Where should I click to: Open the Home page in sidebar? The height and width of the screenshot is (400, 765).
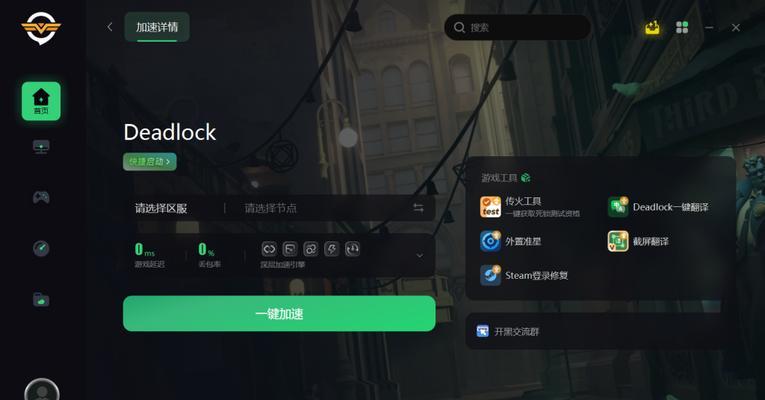pos(41,101)
